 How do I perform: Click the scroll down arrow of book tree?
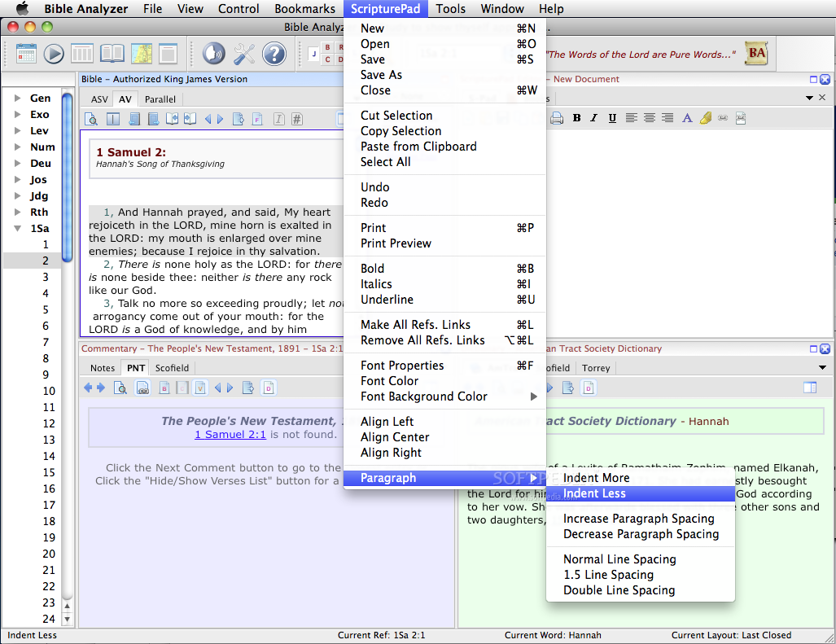[68, 620]
